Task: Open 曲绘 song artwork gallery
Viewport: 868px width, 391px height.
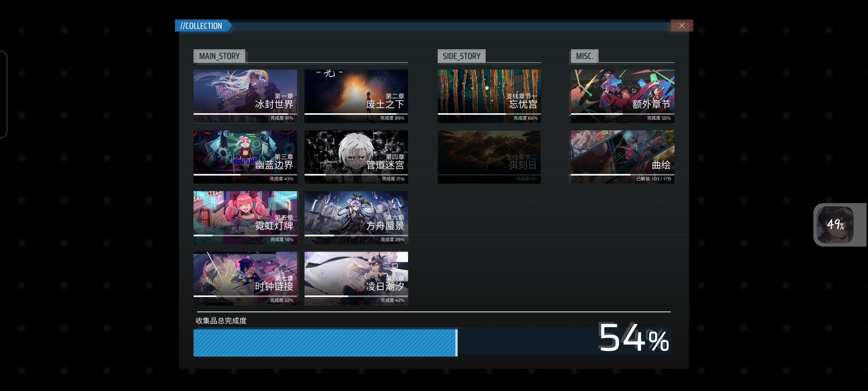Action: 622,157
